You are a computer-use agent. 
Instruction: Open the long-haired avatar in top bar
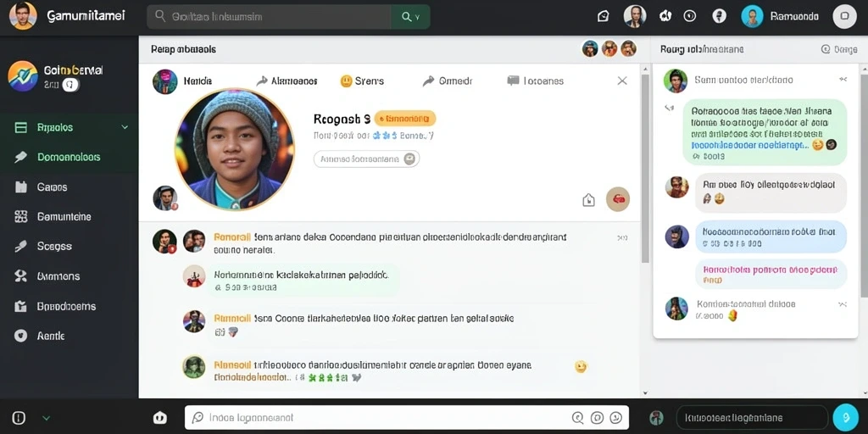pos(635,16)
